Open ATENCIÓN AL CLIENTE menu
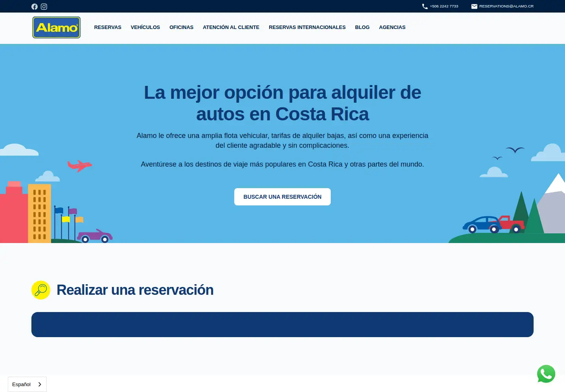The width and height of the screenshot is (565, 392). [x=231, y=27]
